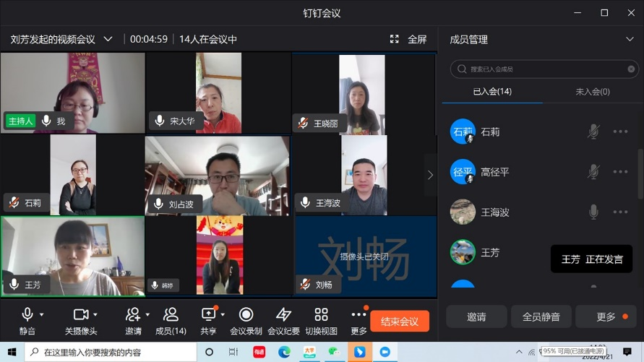644x362 pixels.
Task: Click the 共享 screen share icon
Action: (x=208, y=320)
